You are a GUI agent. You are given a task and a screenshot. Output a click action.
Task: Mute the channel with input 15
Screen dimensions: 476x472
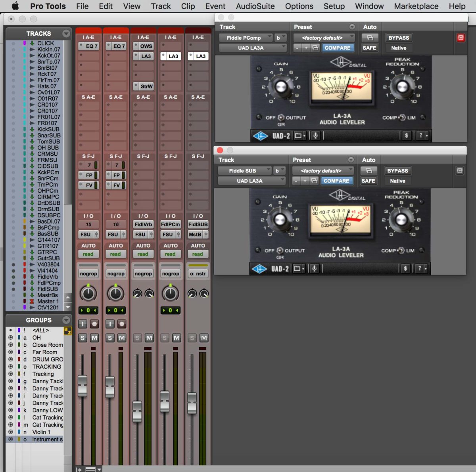point(94,338)
